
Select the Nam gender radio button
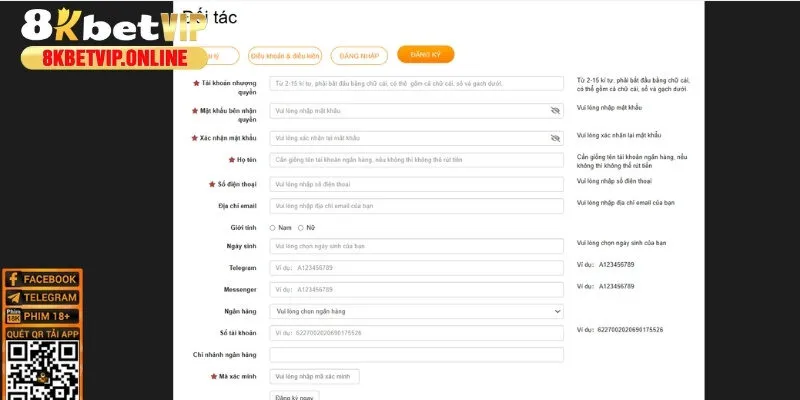coord(273,228)
